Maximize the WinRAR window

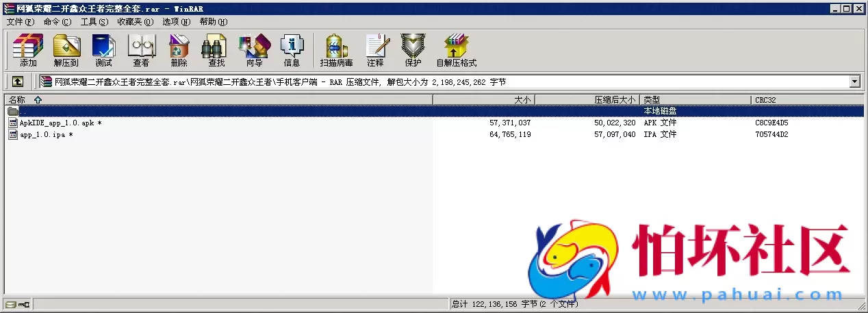tap(846, 8)
